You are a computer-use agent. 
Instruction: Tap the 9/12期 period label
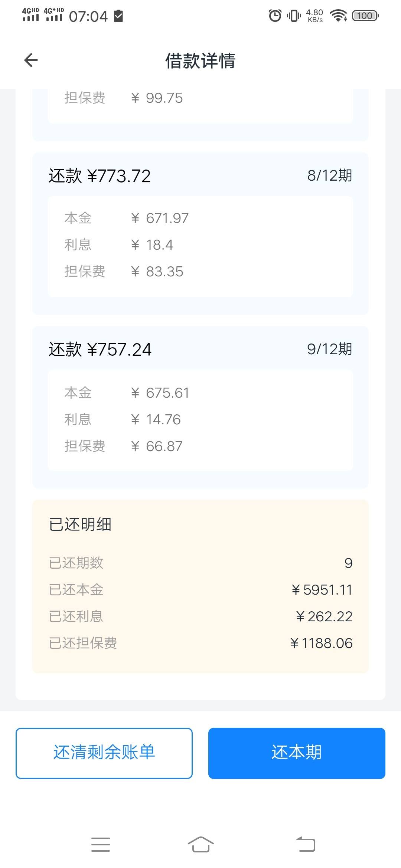[x=330, y=349]
